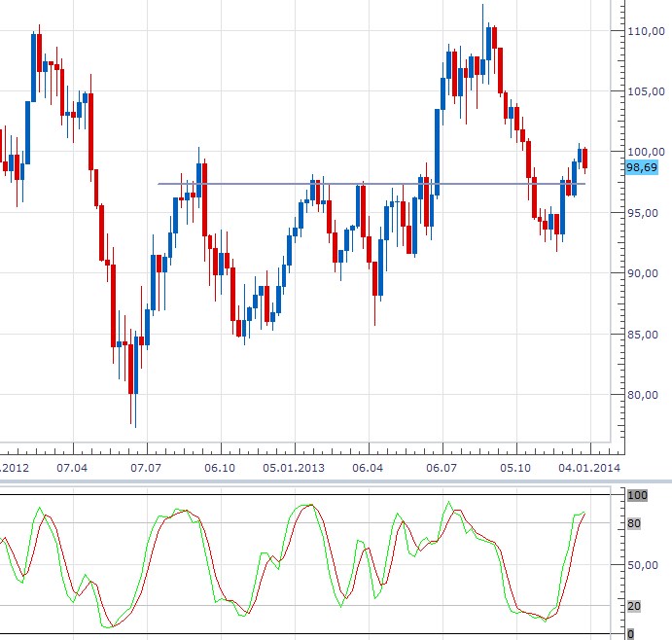
Task: Click the 06.04 date label right of 05.01.2013
Action: pyautogui.click(x=368, y=468)
